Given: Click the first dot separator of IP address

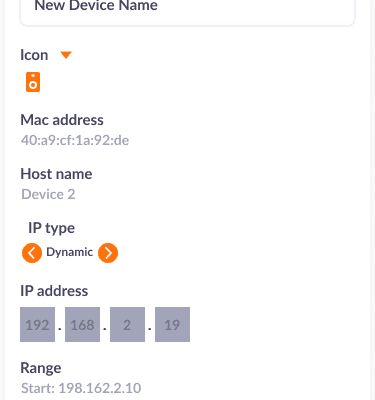Looking at the screenshot, I should tap(60, 329).
